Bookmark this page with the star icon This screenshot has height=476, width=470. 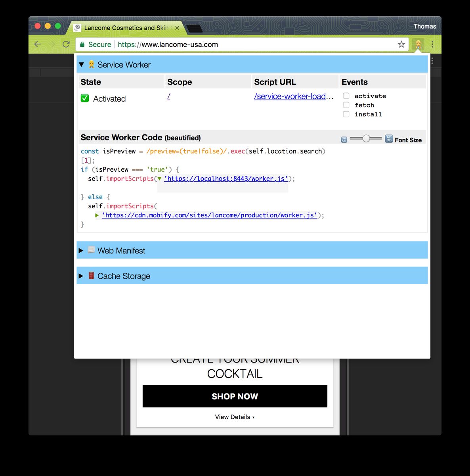[x=401, y=44]
